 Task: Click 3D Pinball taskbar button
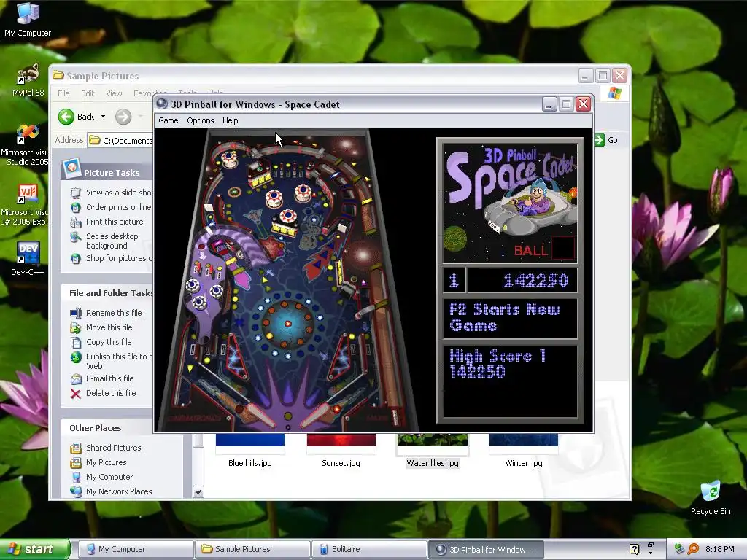click(x=486, y=549)
